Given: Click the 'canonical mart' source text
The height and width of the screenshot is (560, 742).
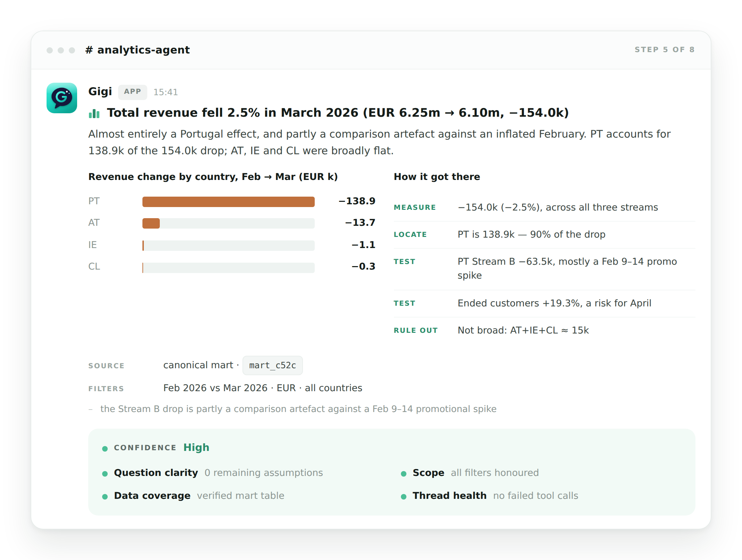Looking at the screenshot, I should [198, 365].
